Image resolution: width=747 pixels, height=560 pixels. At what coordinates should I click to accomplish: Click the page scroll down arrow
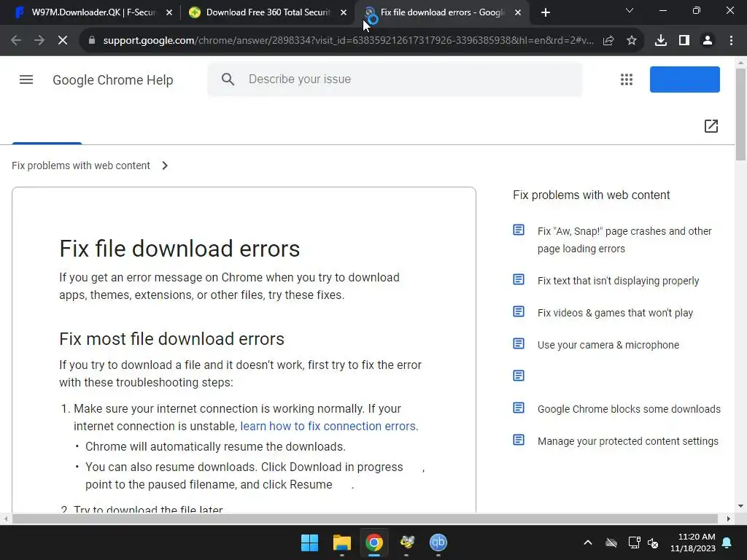click(x=740, y=506)
